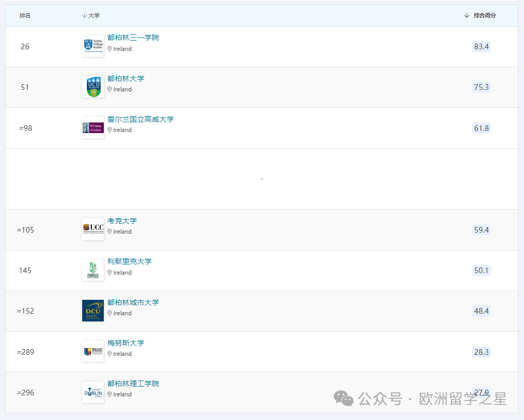Open 考克大学 university link
Image resolution: width=524 pixels, height=420 pixels.
pos(122,221)
